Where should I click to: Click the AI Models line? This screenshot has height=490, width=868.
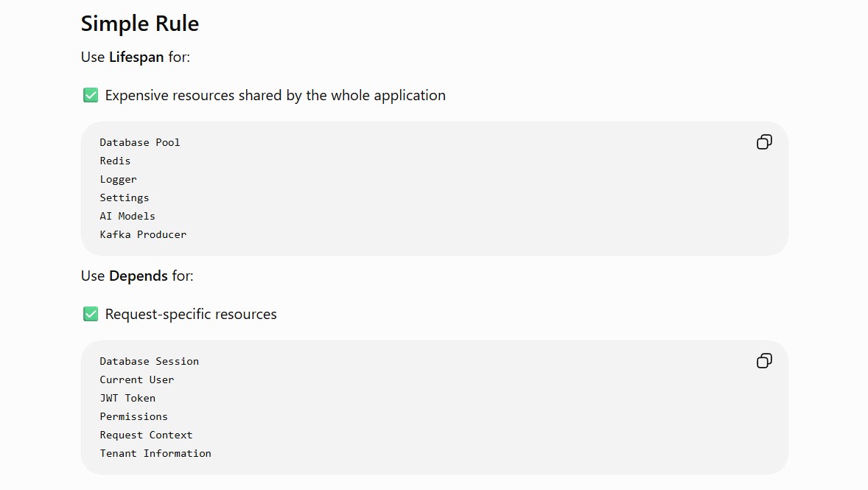(x=127, y=216)
